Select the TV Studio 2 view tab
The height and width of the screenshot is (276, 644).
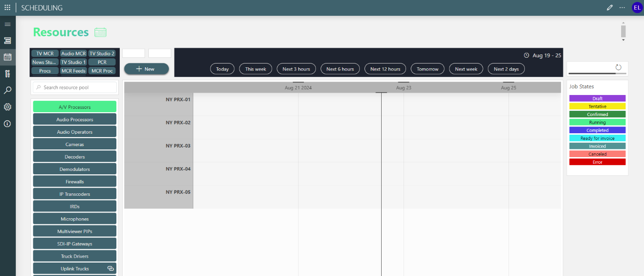click(x=102, y=53)
